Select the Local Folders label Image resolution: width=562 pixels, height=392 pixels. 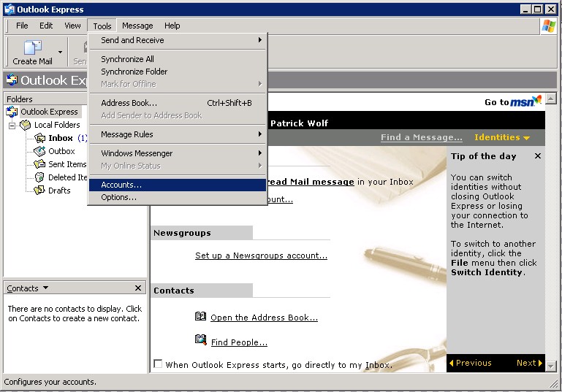coord(57,125)
